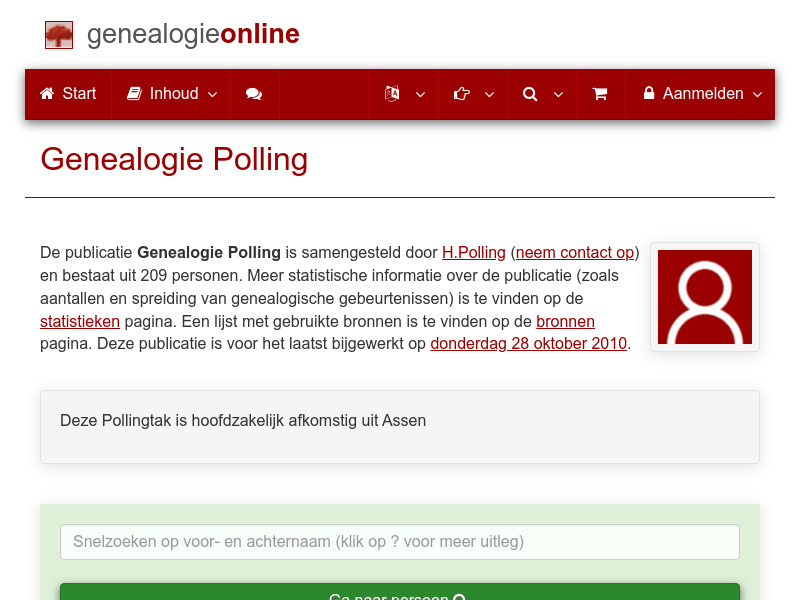Open the bronnen page link

click(566, 321)
